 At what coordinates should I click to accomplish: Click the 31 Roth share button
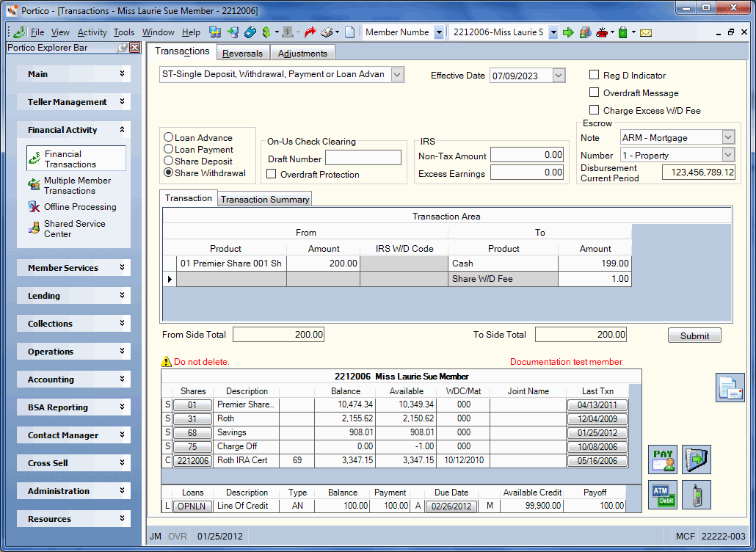tap(192, 419)
